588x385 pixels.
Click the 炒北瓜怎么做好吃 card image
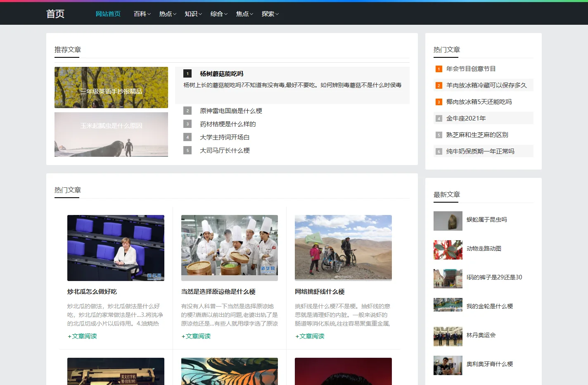116,248
